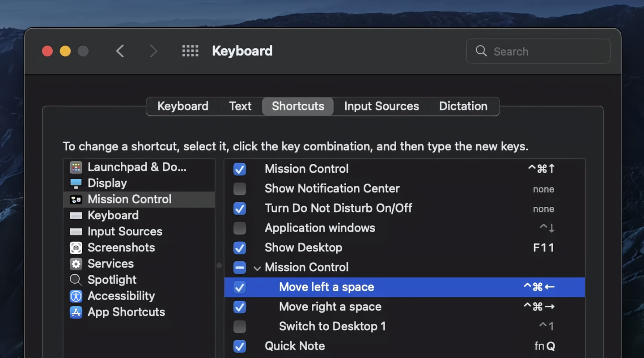Toggle the mixed-state Mission Control group checkbox

click(x=240, y=268)
